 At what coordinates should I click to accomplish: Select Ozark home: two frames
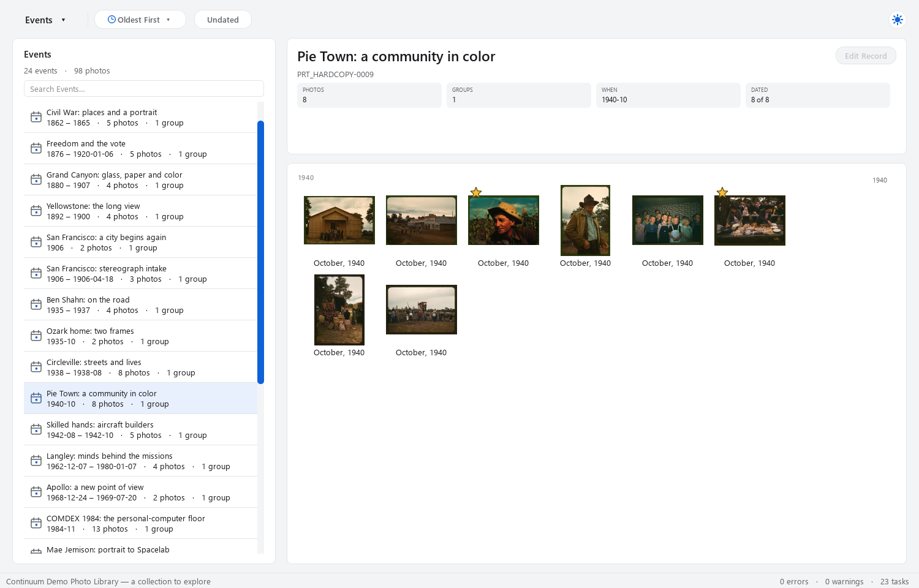[140, 336]
